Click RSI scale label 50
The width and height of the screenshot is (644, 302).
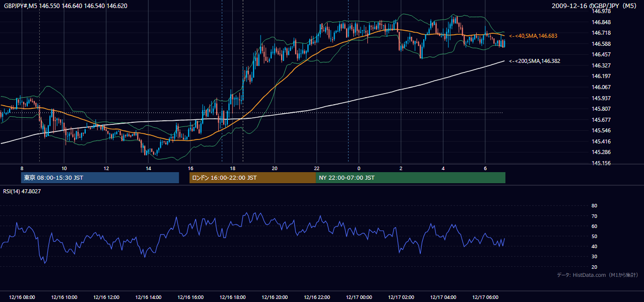(594, 236)
